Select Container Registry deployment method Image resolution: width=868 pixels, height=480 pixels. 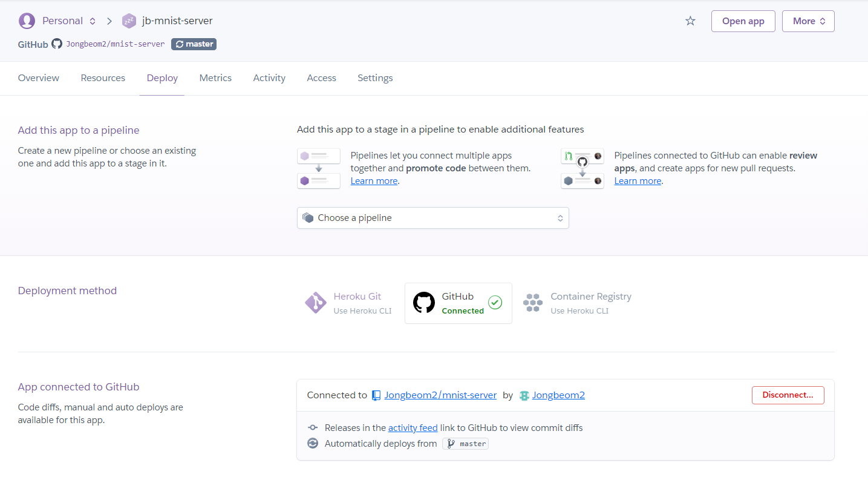[577, 303]
